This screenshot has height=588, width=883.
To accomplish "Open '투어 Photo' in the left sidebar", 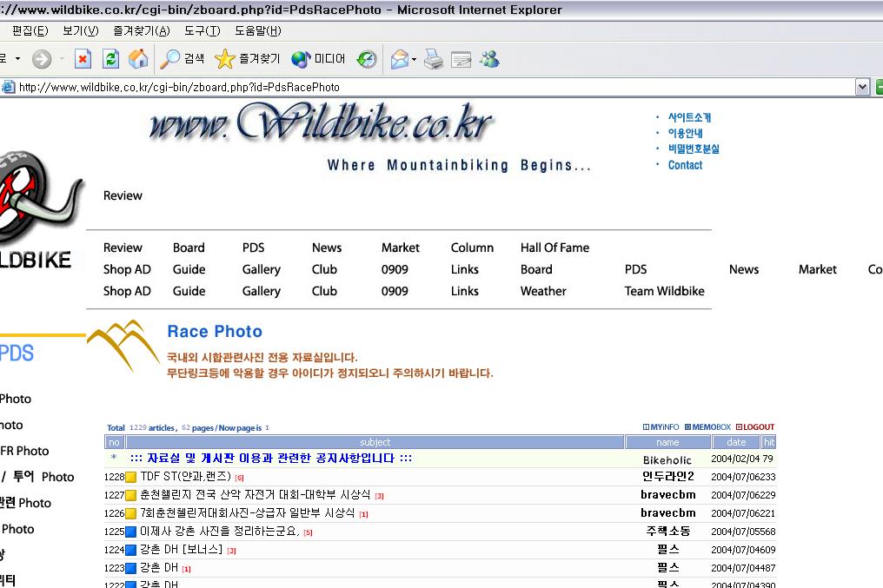I will (x=43, y=477).
